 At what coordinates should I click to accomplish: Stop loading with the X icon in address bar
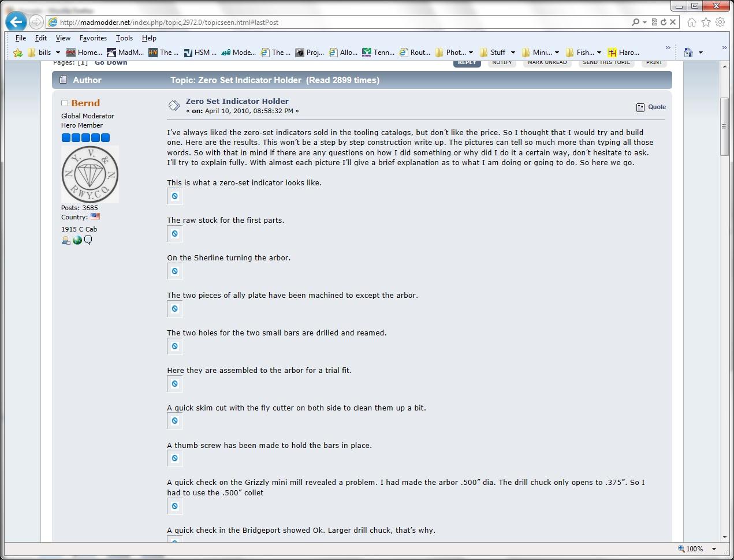coord(673,22)
